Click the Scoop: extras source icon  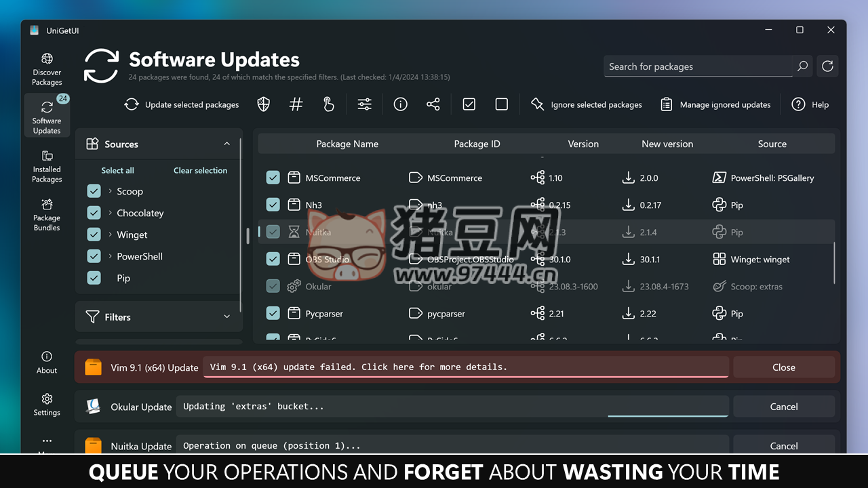[x=719, y=286]
